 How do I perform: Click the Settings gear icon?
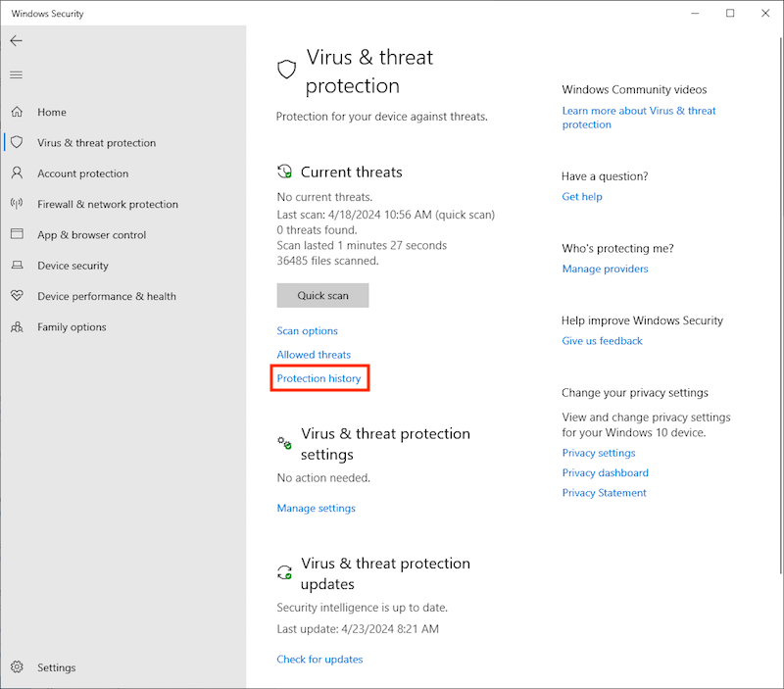point(17,667)
